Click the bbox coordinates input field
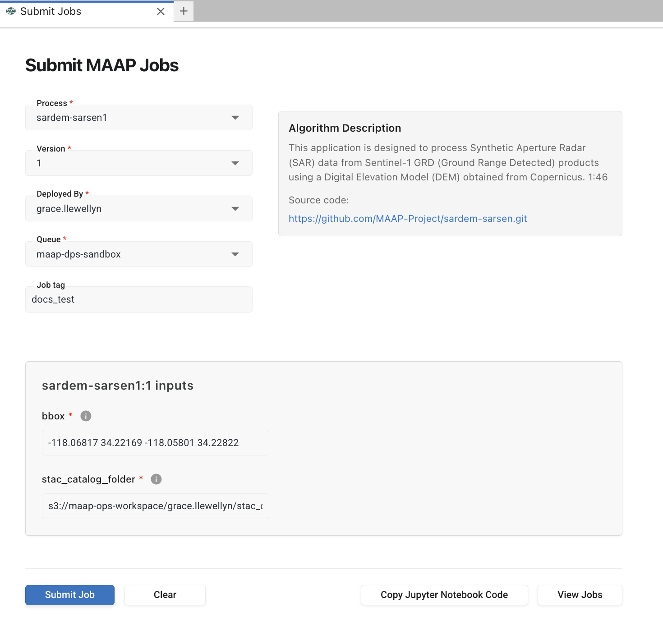Screen dimensions: 663x644 click(x=156, y=442)
